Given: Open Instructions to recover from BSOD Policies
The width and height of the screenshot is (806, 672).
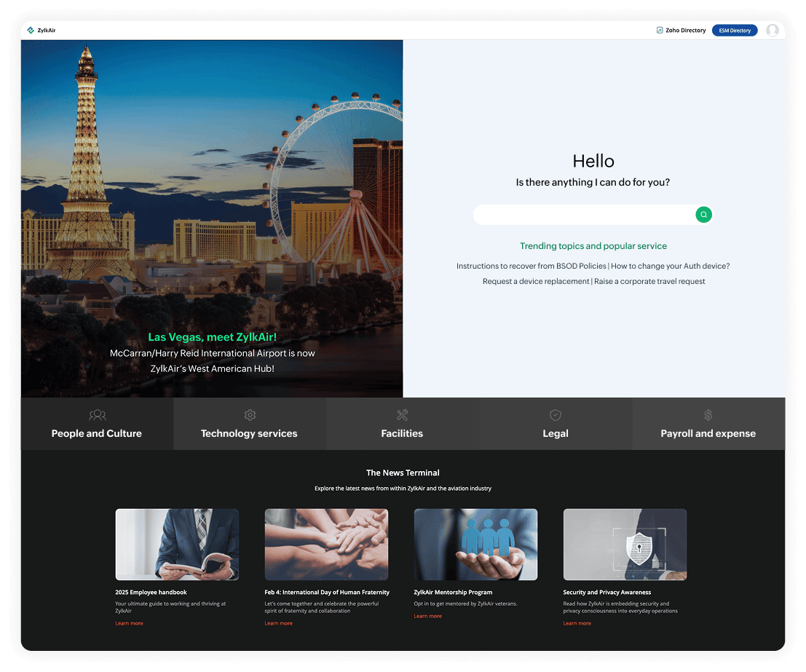Looking at the screenshot, I should pos(531,266).
